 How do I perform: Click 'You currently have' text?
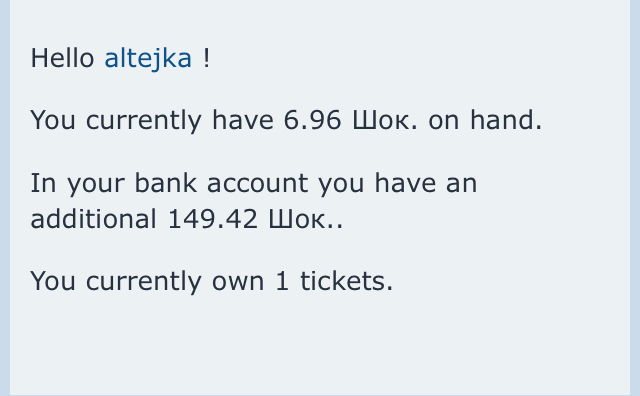[152, 120]
